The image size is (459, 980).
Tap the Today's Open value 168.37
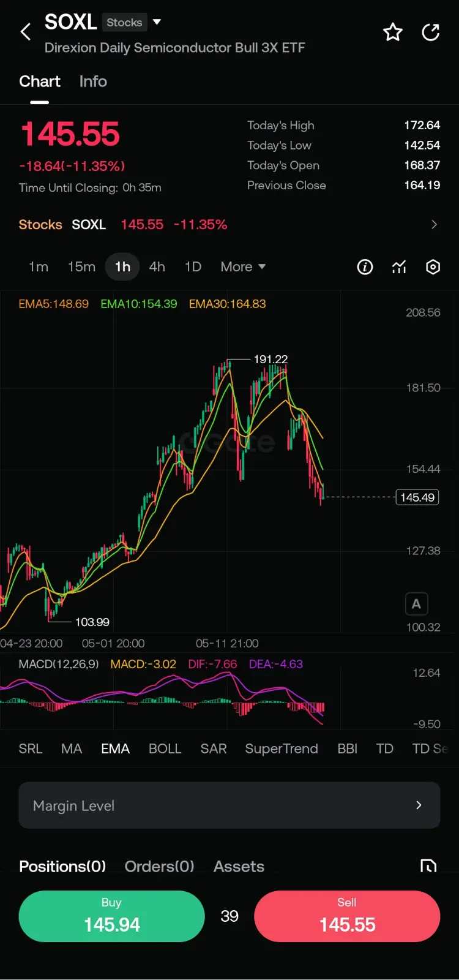click(x=422, y=165)
